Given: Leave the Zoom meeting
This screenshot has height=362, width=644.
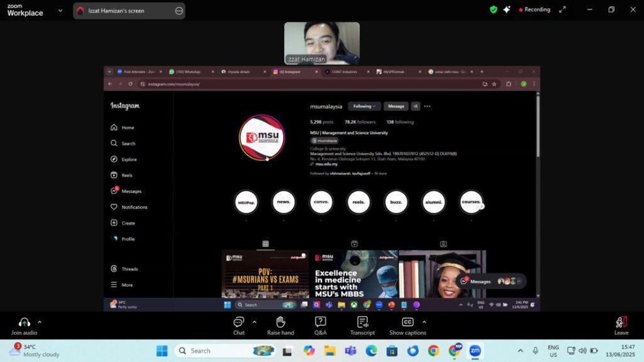Looking at the screenshot, I should click(x=621, y=326).
